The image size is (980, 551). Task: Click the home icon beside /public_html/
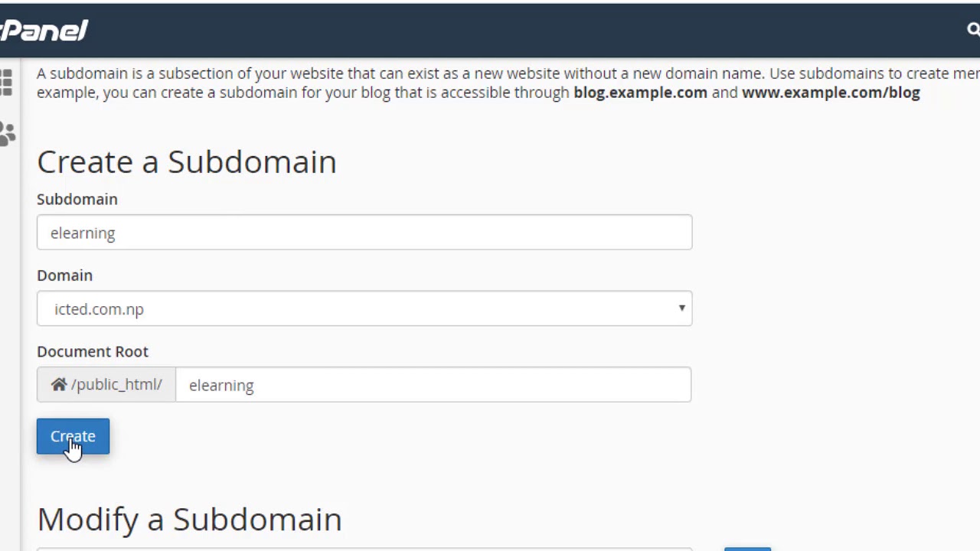point(59,385)
